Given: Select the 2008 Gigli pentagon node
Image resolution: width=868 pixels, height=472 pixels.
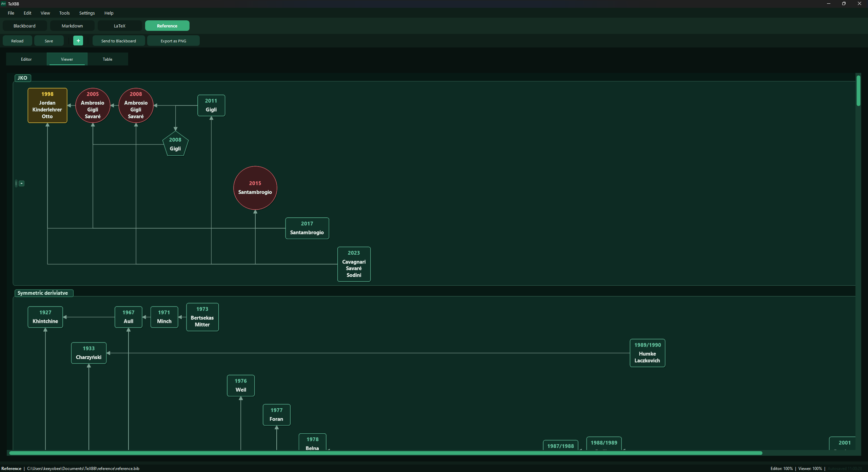Looking at the screenshot, I should point(175,144).
